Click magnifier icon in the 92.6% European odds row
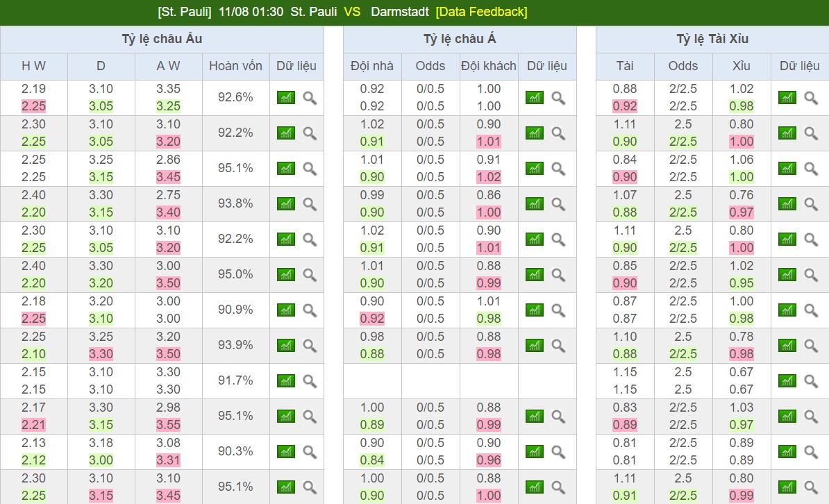This screenshot has height=504, width=829. [x=310, y=98]
